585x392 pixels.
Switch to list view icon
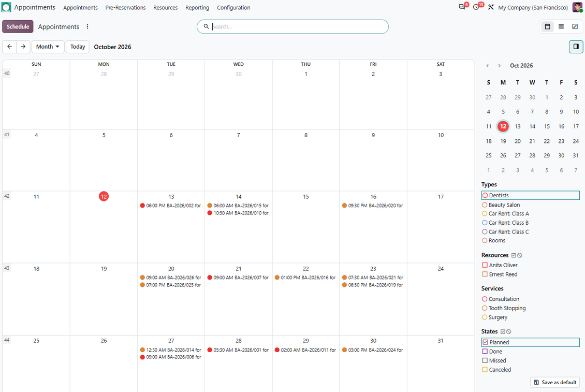pos(561,26)
